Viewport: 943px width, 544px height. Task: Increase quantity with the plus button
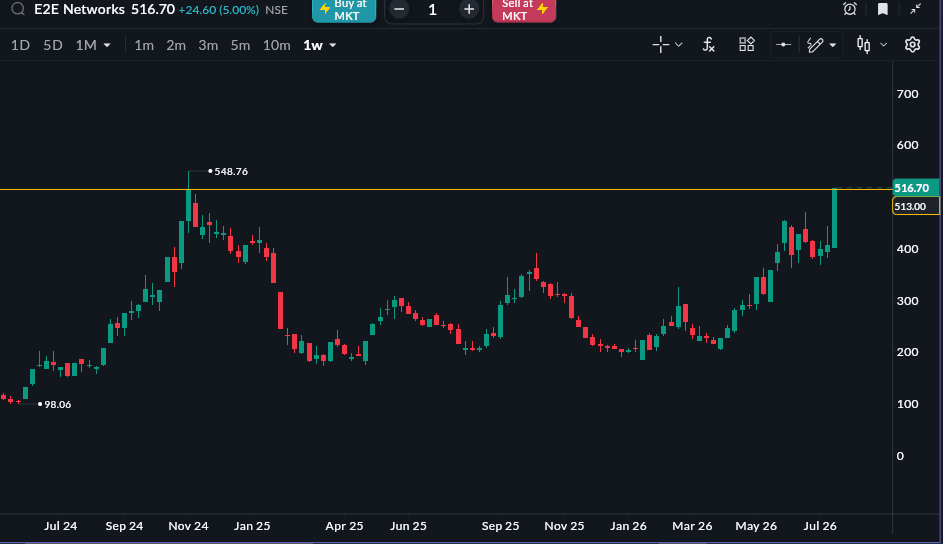point(468,10)
